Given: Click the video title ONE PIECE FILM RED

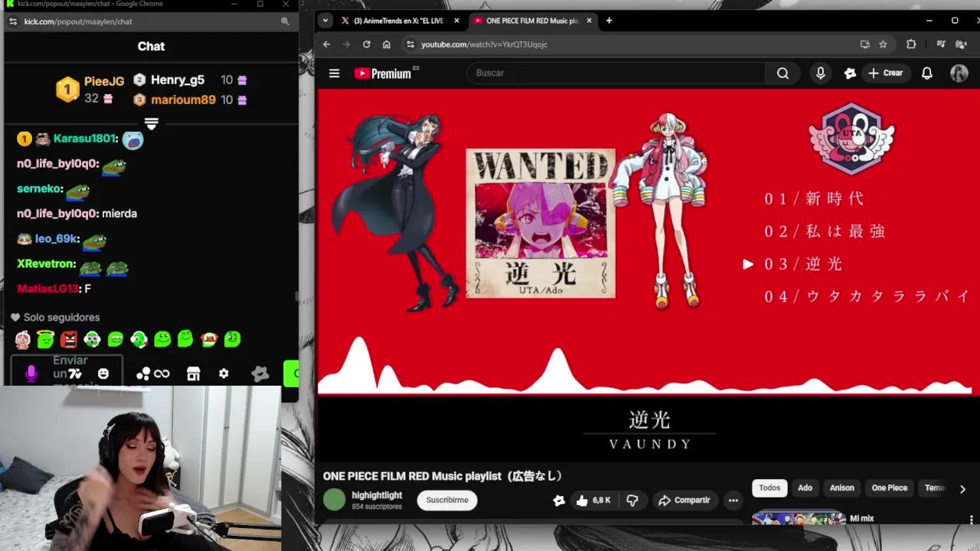Looking at the screenshot, I should [x=443, y=476].
